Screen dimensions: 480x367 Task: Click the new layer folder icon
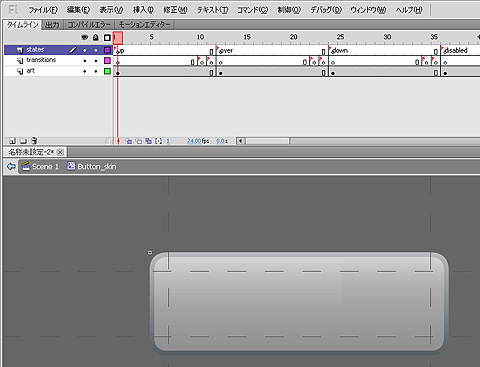[23, 141]
